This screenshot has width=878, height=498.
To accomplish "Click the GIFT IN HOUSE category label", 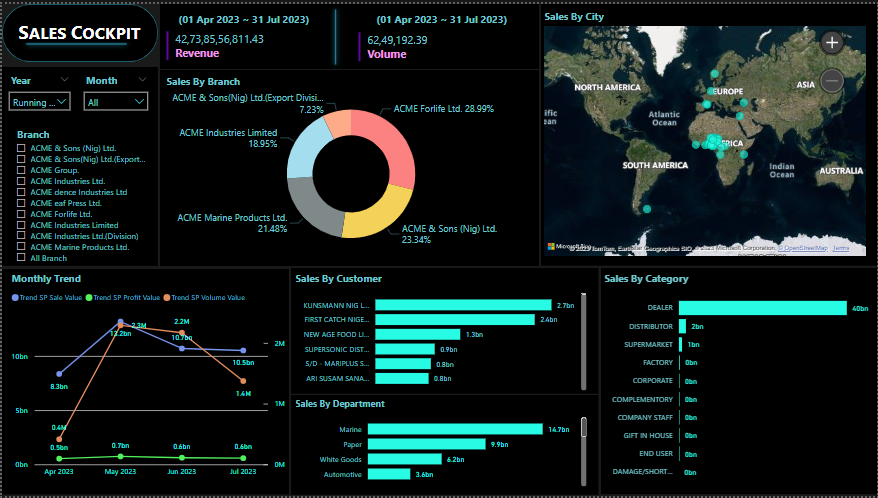I will click(648, 435).
